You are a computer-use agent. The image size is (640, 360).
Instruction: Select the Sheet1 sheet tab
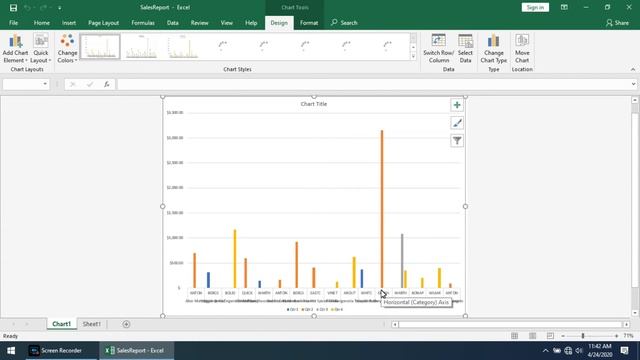[92, 324]
